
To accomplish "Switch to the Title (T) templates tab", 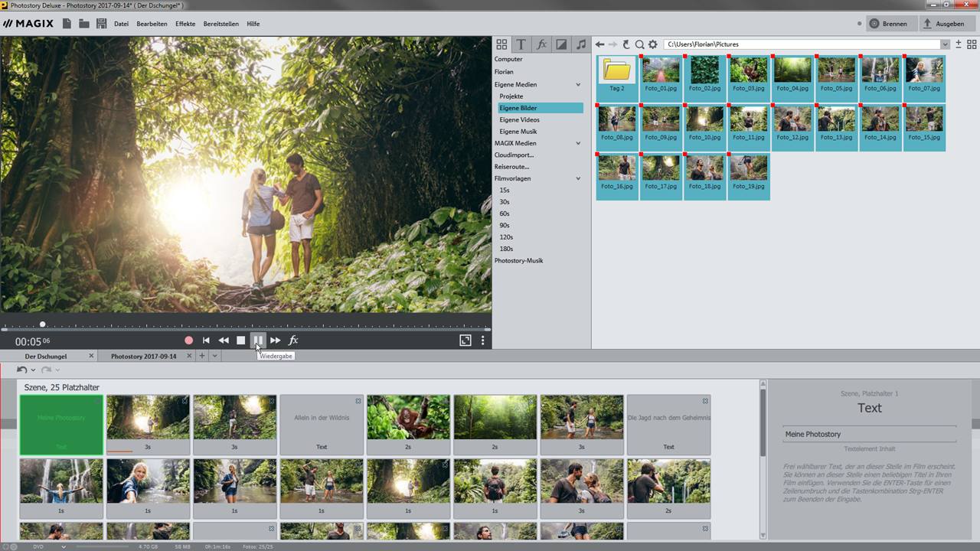I will (x=521, y=44).
